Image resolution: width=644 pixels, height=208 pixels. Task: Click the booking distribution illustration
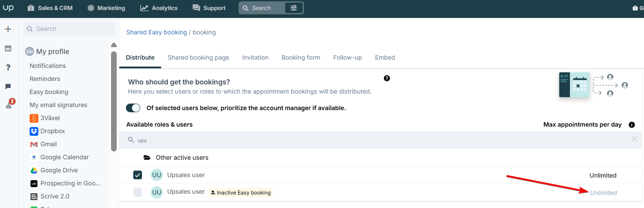pyautogui.click(x=593, y=85)
